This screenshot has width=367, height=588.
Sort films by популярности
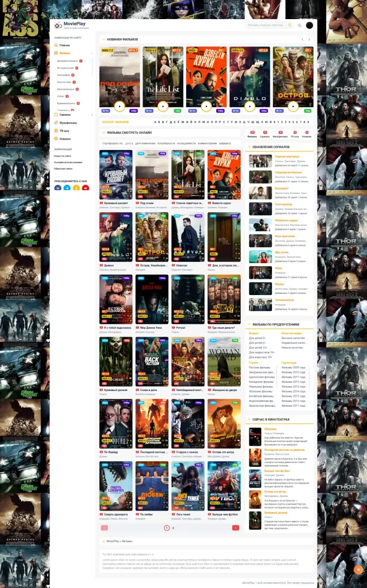click(166, 143)
